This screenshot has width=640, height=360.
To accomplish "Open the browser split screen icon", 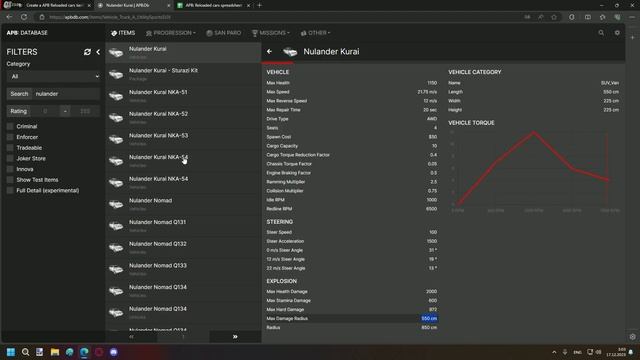I will pyautogui.click(x=588, y=17).
